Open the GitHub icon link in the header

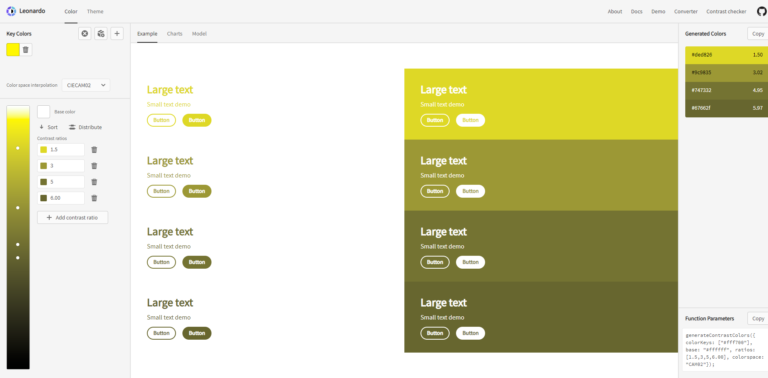tap(762, 11)
